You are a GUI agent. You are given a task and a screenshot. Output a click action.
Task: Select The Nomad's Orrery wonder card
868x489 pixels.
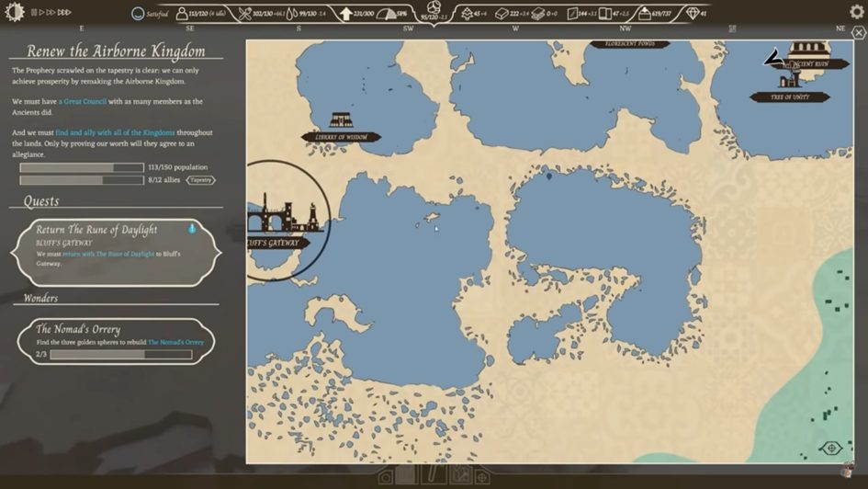pos(117,341)
